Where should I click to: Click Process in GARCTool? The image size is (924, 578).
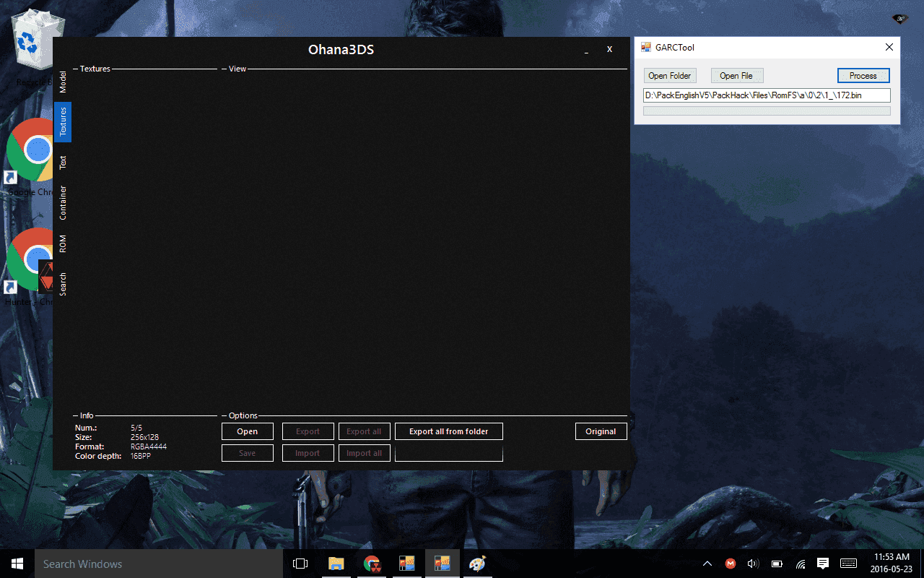click(x=863, y=75)
